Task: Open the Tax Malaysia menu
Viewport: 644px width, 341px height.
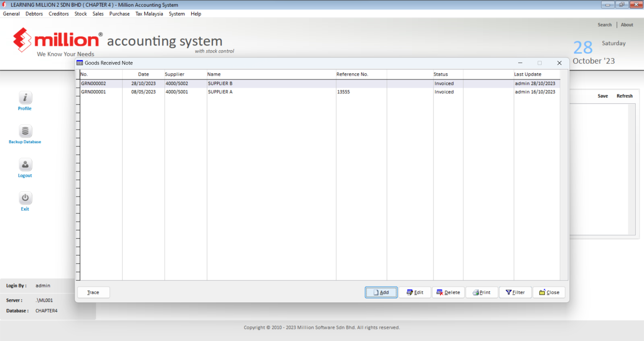Action: point(149,14)
